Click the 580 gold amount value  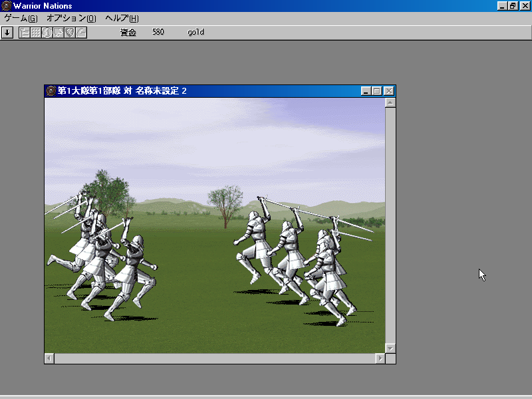158,32
